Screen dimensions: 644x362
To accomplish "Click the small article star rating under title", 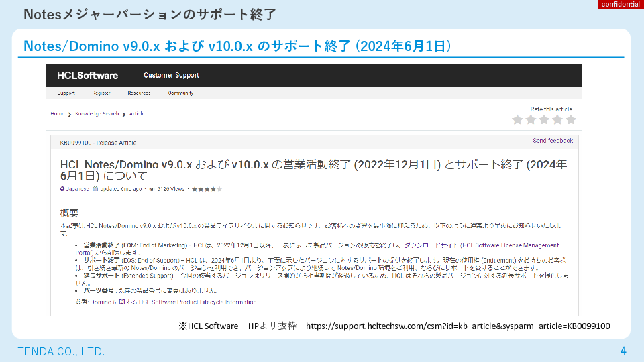I will coord(207,189).
